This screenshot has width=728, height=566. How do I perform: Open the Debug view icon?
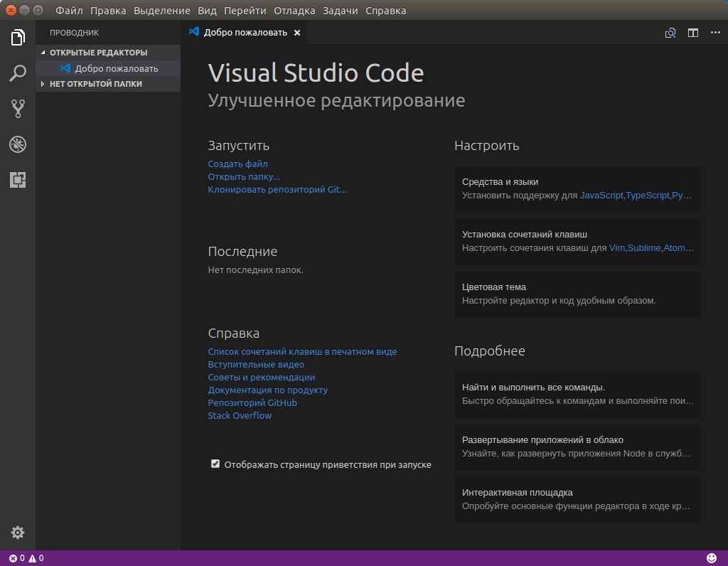pyautogui.click(x=18, y=144)
